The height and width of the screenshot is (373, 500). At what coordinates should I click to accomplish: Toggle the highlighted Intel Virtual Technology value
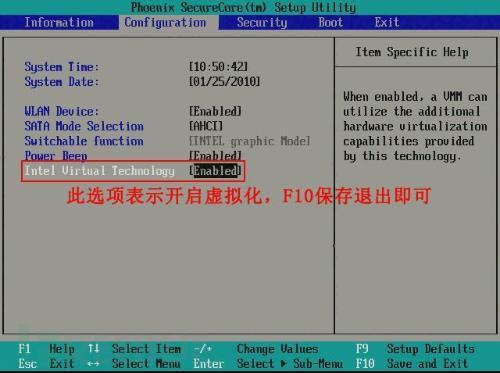coord(215,171)
